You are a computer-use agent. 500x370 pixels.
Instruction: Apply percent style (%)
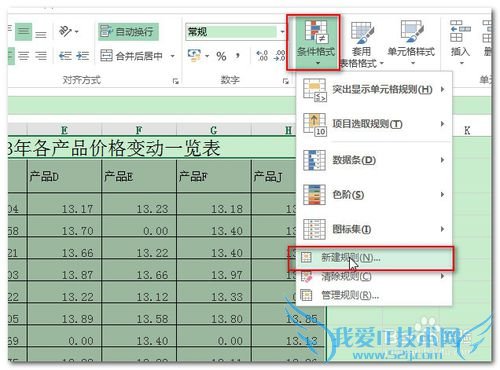pyautogui.click(x=221, y=56)
